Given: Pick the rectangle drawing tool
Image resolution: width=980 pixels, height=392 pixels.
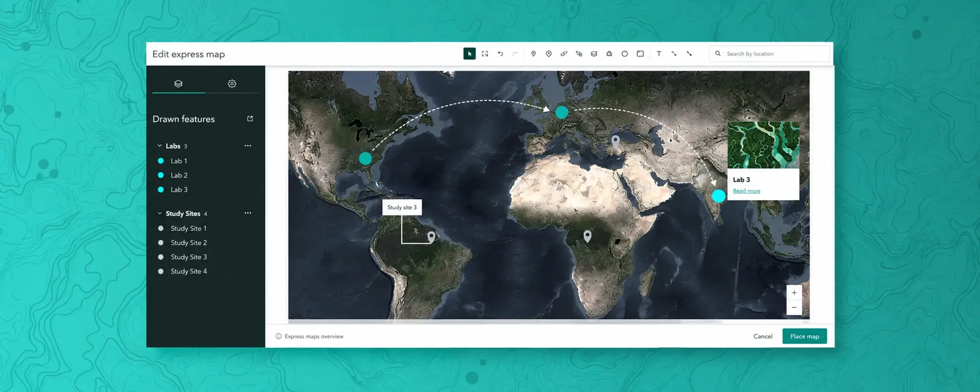Looking at the screenshot, I should [640, 54].
